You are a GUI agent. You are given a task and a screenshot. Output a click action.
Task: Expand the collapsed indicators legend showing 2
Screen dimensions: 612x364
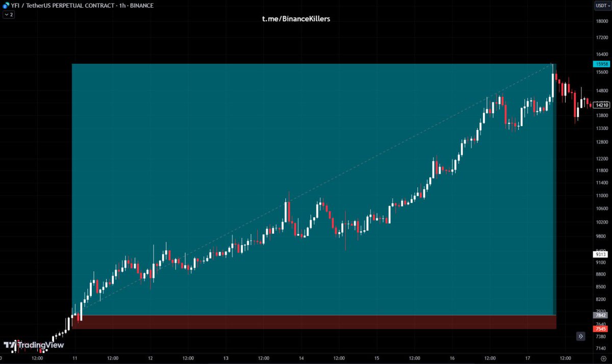pos(8,15)
